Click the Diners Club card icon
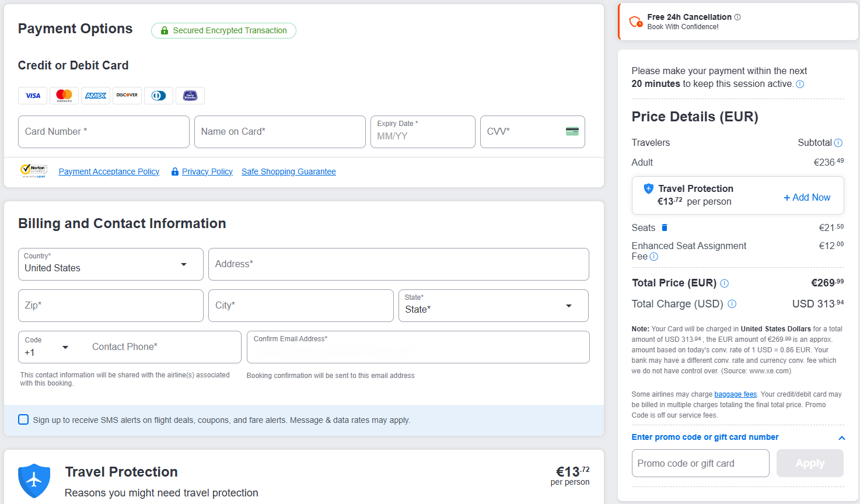Image resolution: width=860 pixels, height=504 pixels. pyautogui.click(x=159, y=96)
